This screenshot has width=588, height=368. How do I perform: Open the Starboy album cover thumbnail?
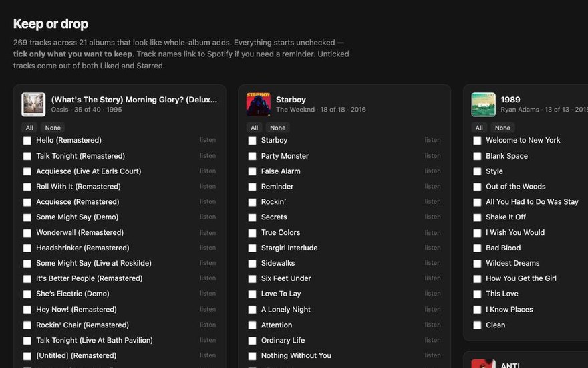[259, 104]
